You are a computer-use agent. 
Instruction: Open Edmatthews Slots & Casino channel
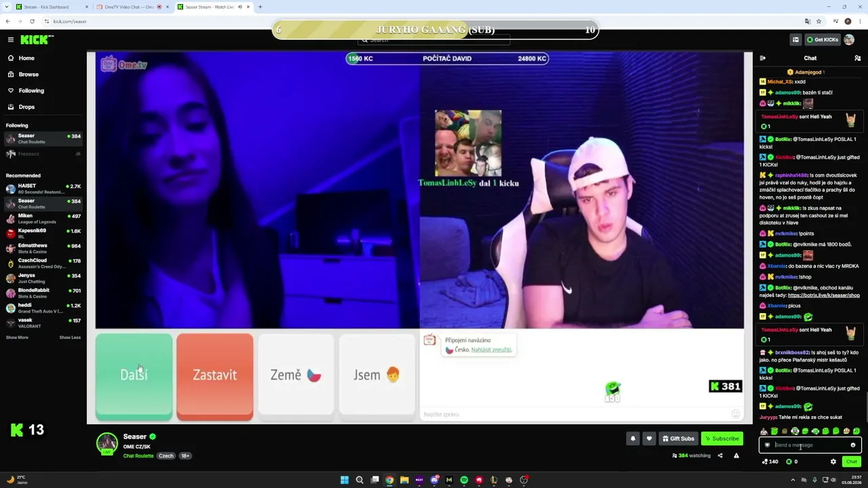[43, 248]
